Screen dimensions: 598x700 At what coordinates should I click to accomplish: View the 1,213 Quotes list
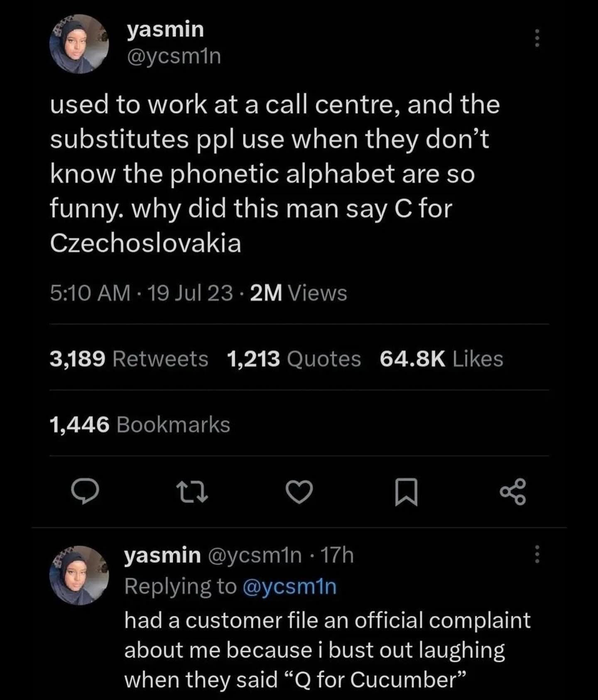pos(294,359)
